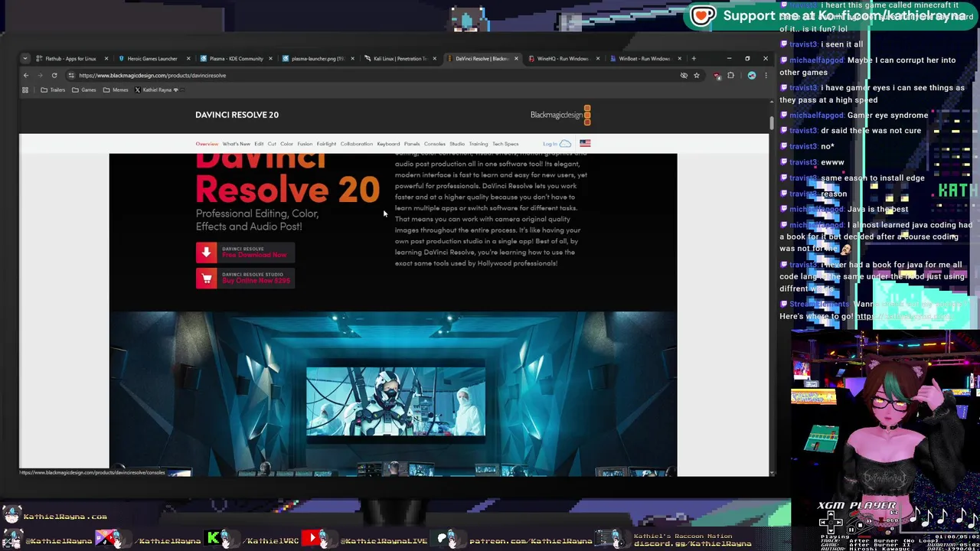Open the extensions puzzle menu
This screenshot has height=551, width=980.
pos(730,75)
